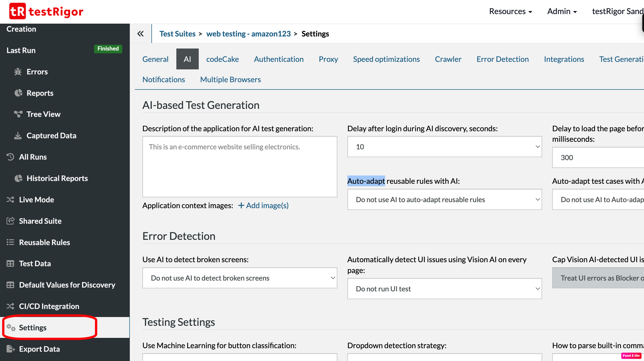Switch to the Error Detection tab
This screenshot has height=361, width=644.
tap(502, 59)
